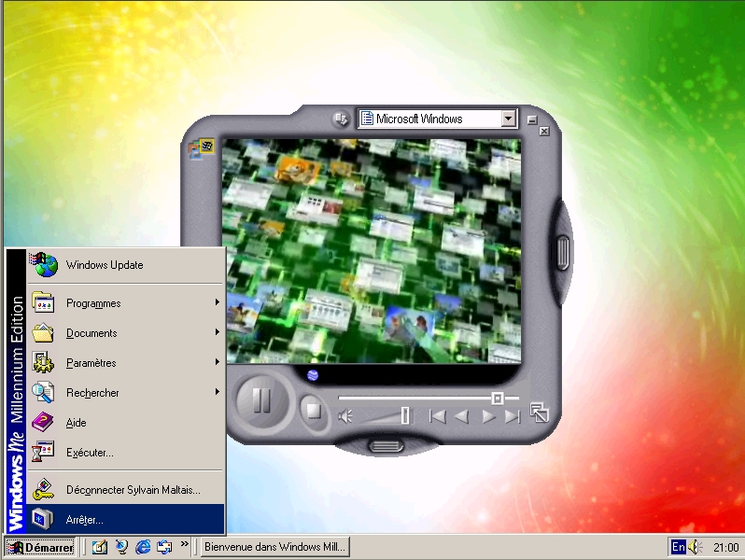Screen dimensions: 745x560
Task: Click the Démarrer button
Action: (39, 547)
